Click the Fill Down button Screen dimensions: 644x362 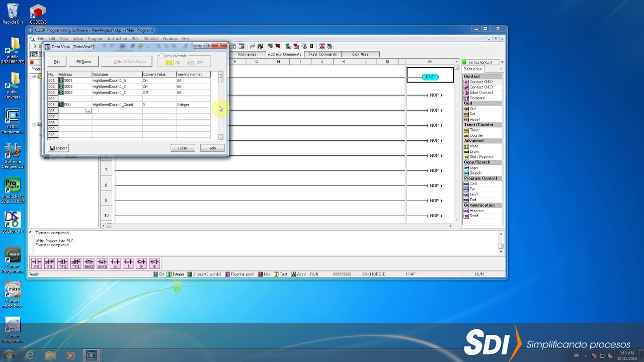click(x=84, y=62)
